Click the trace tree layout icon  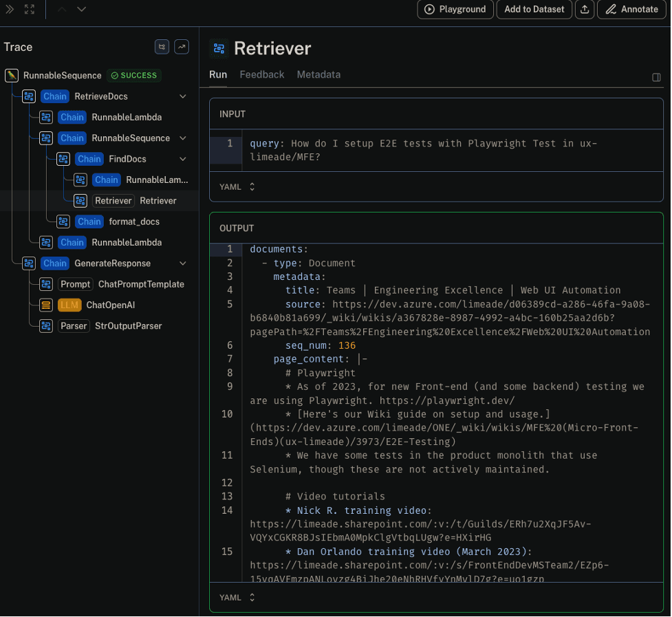click(162, 47)
